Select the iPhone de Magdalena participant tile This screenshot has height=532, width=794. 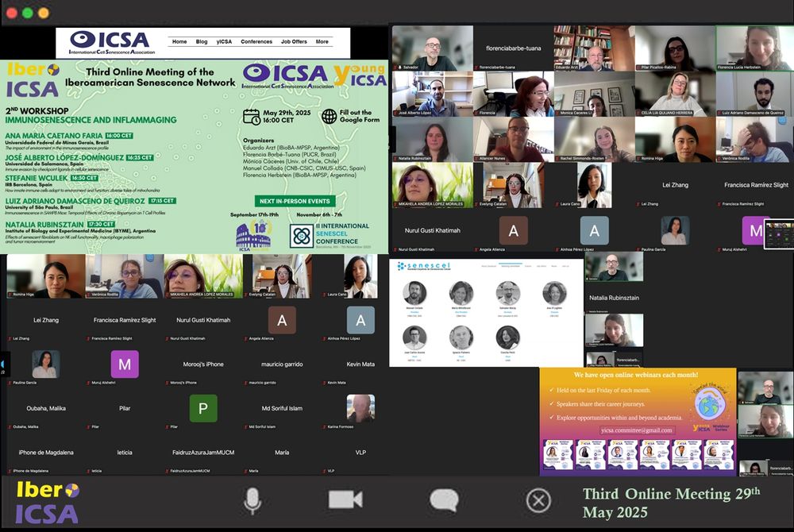click(45, 454)
